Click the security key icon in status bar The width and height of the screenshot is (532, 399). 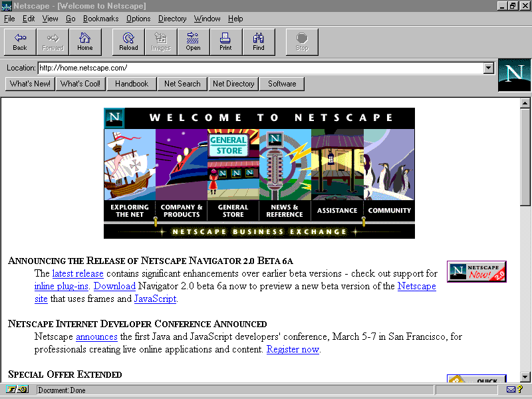tap(18, 390)
